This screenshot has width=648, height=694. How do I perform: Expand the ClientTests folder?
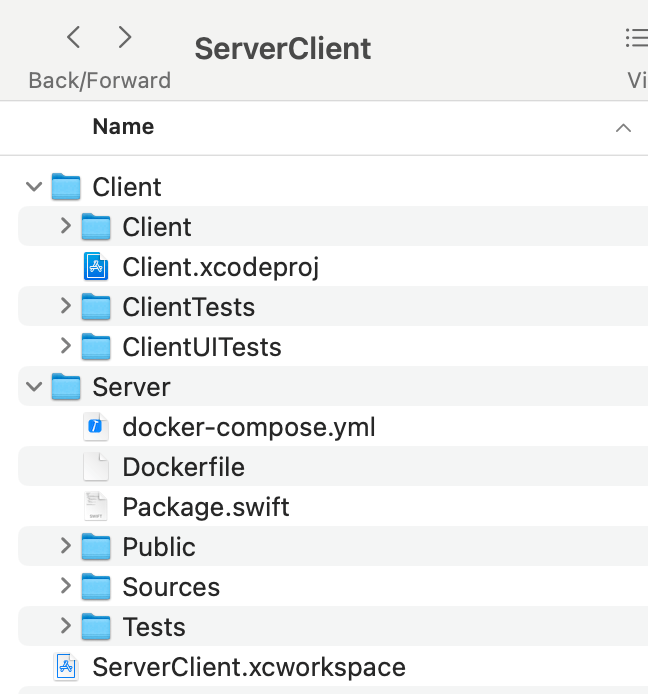point(65,306)
